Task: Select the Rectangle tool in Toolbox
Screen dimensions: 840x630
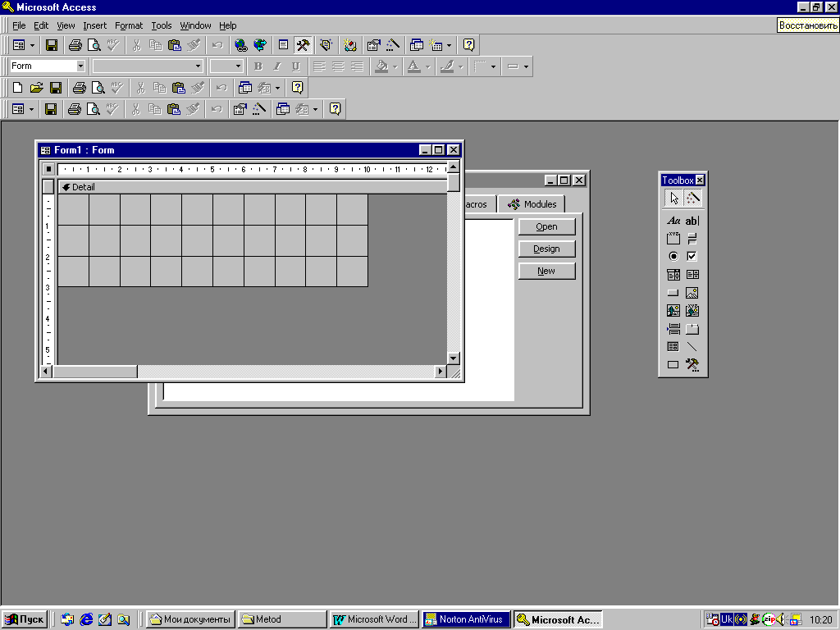Action: pyautogui.click(x=673, y=365)
